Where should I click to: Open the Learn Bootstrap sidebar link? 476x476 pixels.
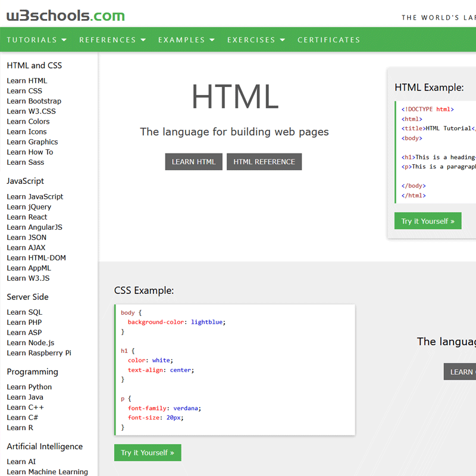34,101
